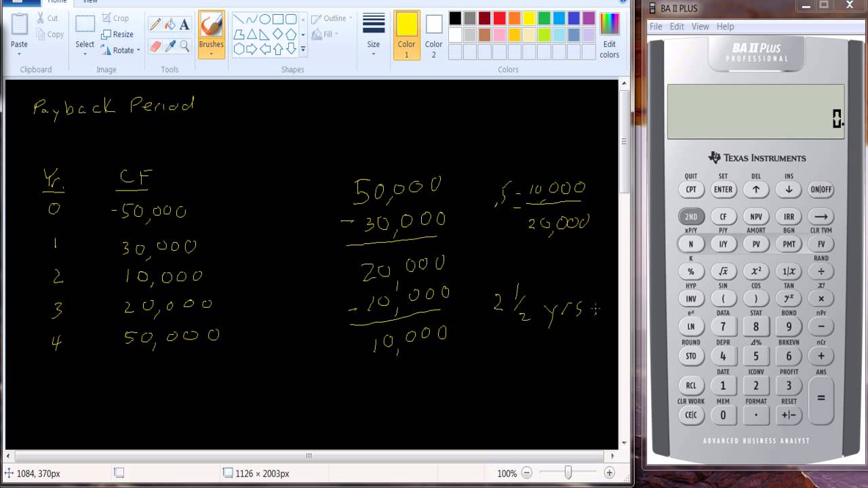Click the zoom in plus button
The height and width of the screenshot is (488, 868).
coord(610,473)
